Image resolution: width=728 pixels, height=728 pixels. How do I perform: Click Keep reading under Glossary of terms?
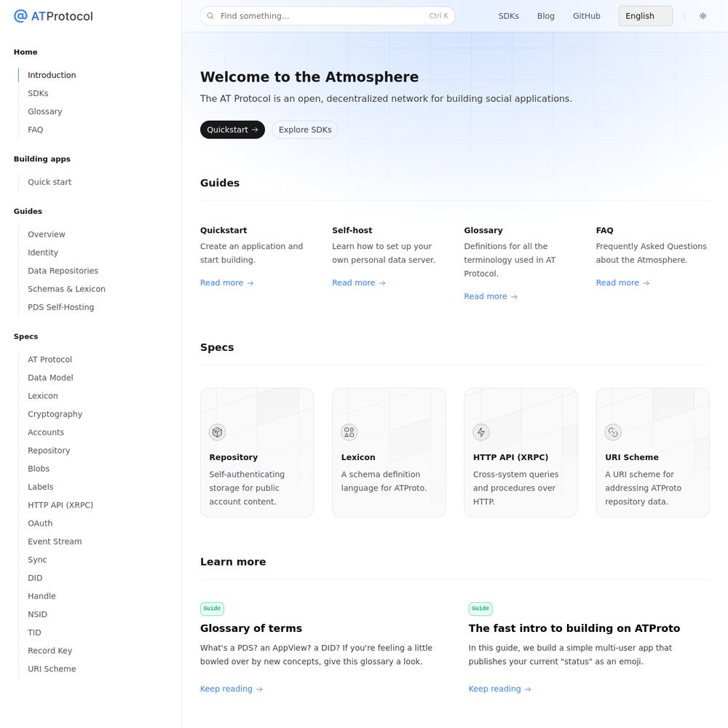click(232, 689)
